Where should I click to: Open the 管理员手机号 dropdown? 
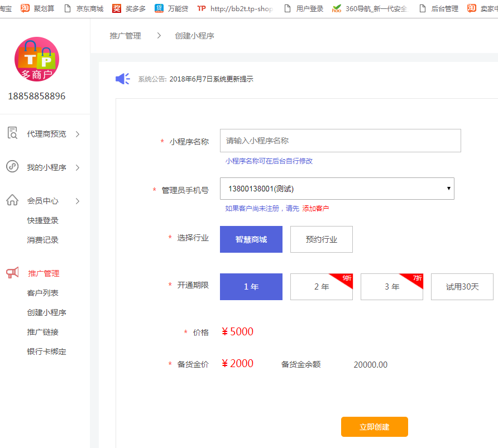pyautogui.click(x=337, y=189)
